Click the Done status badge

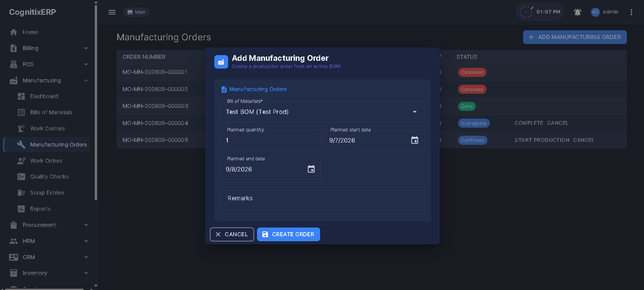click(467, 106)
